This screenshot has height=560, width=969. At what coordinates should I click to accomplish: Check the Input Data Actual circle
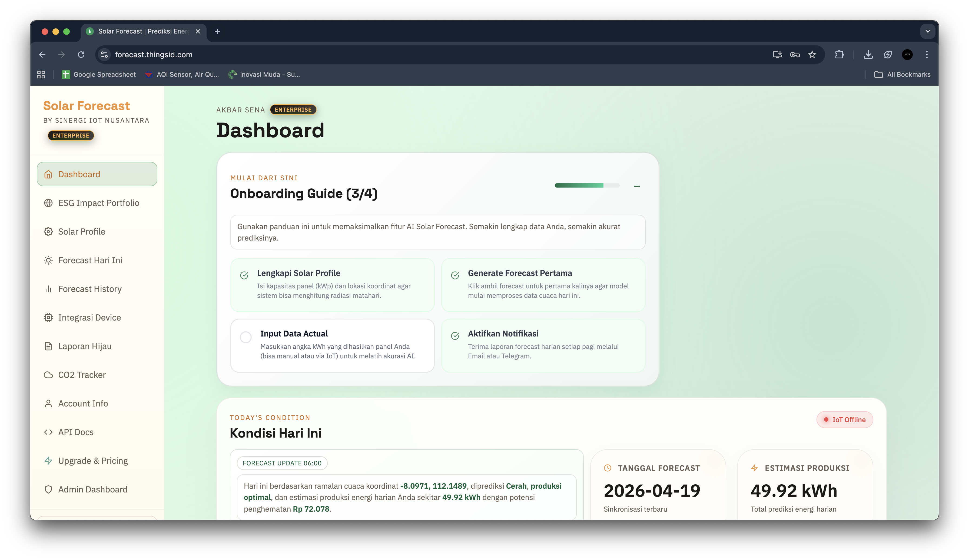(x=246, y=337)
